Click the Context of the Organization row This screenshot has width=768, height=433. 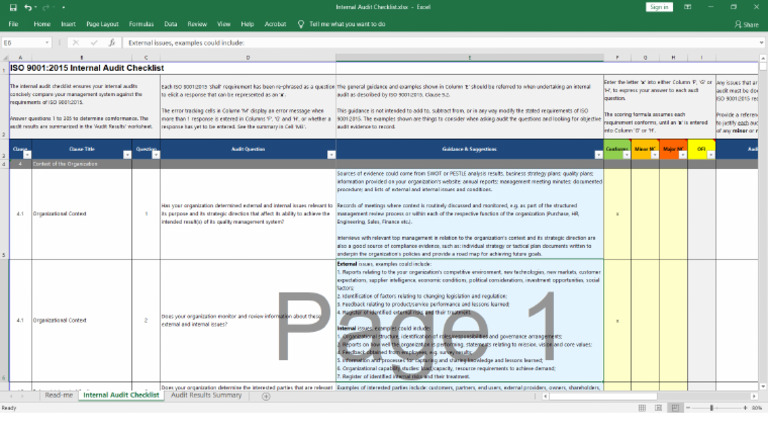(x=384, y=164)
